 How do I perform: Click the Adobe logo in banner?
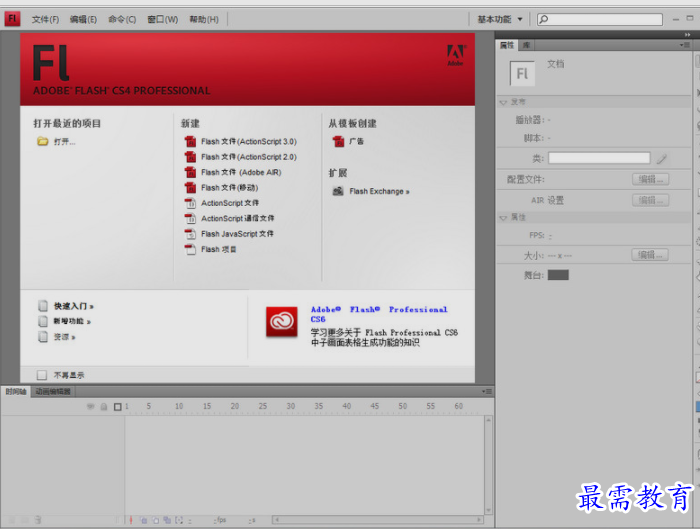(x=456, y=55)
